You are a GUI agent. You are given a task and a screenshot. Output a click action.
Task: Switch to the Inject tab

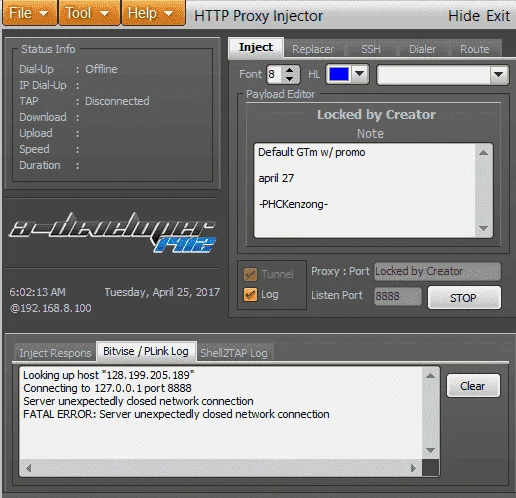pyautogui.click(x=256, y=48)
